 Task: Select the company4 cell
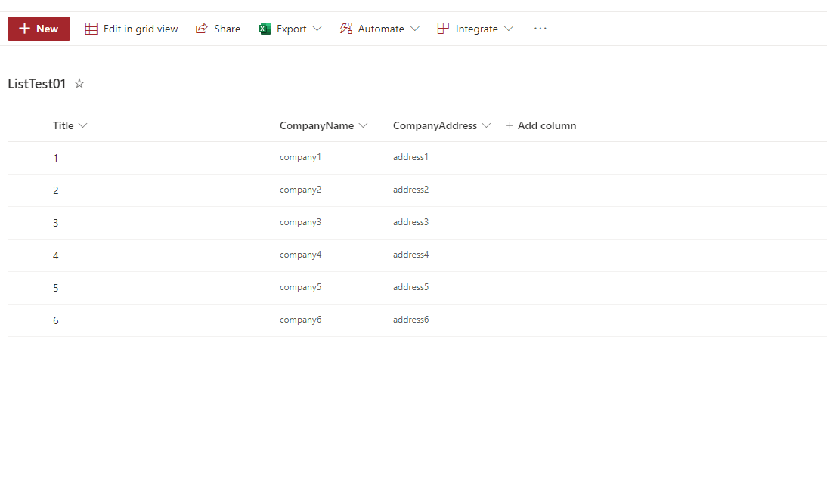[300, 255]
